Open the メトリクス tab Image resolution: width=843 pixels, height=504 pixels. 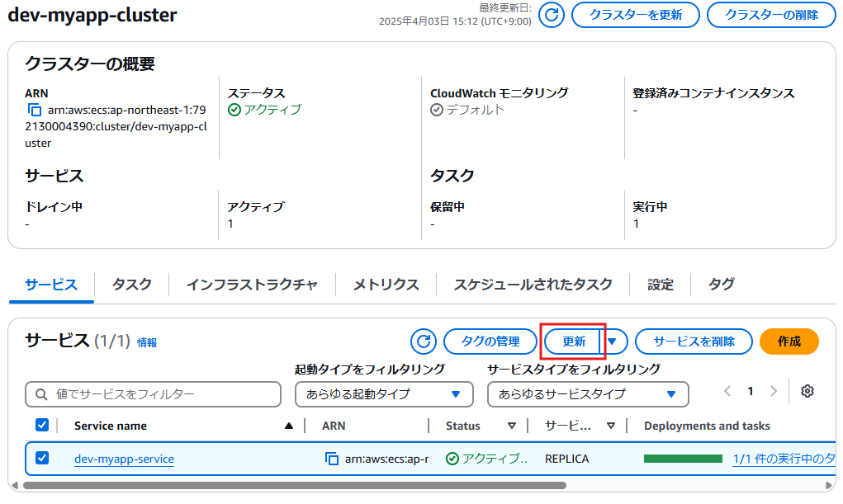(386, 285)
